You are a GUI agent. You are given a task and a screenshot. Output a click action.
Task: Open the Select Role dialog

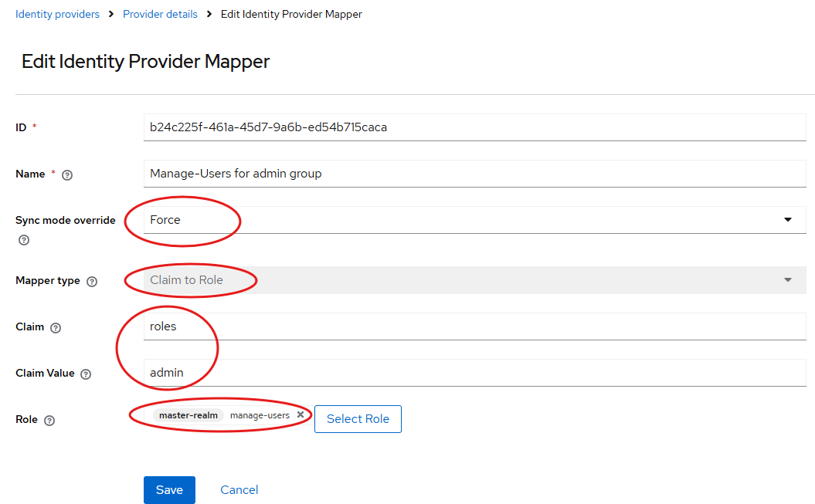pyautogui.click(x=358, y=419)
